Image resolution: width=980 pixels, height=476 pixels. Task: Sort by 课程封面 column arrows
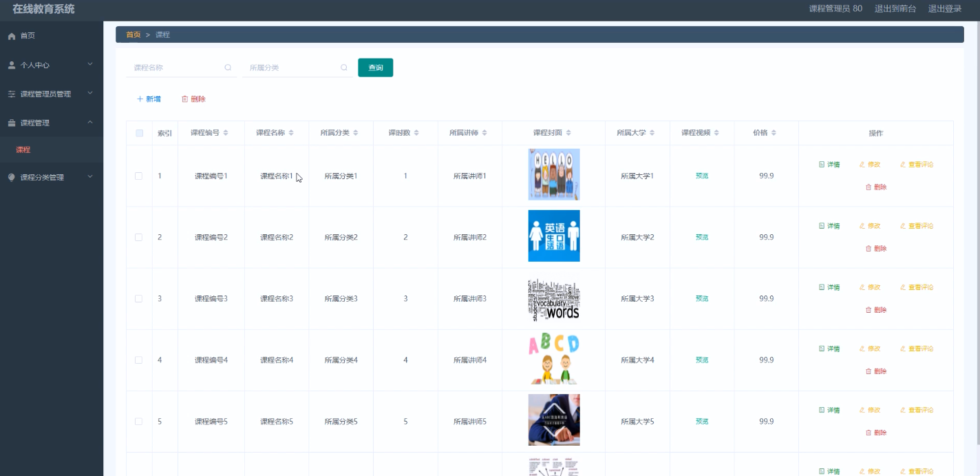pos(568,133)
